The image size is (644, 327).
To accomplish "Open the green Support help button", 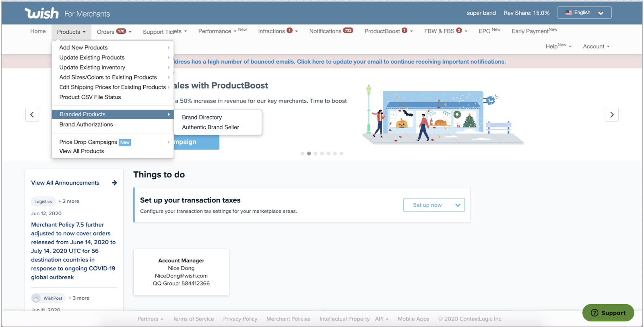I will point(608,313).
